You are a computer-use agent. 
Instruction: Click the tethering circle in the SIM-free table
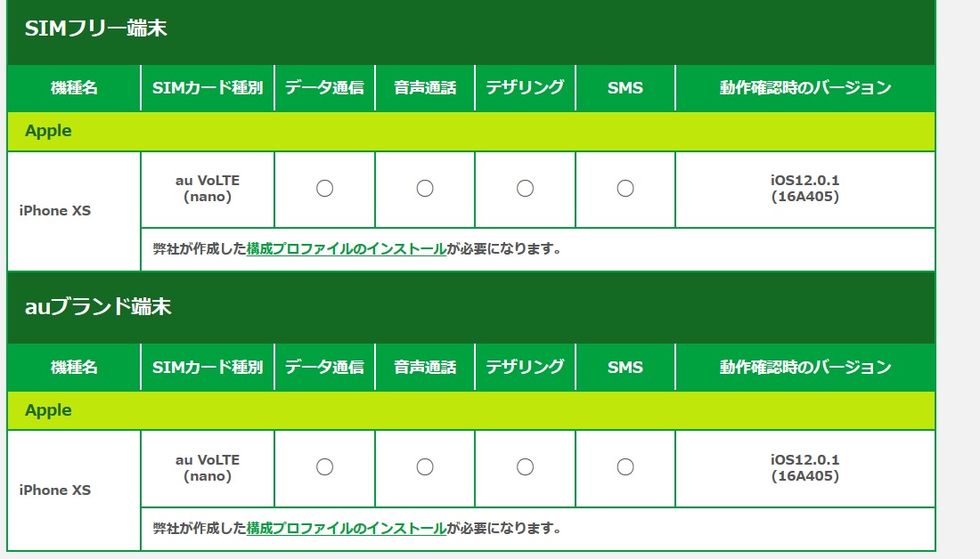[x=525, y=189]
